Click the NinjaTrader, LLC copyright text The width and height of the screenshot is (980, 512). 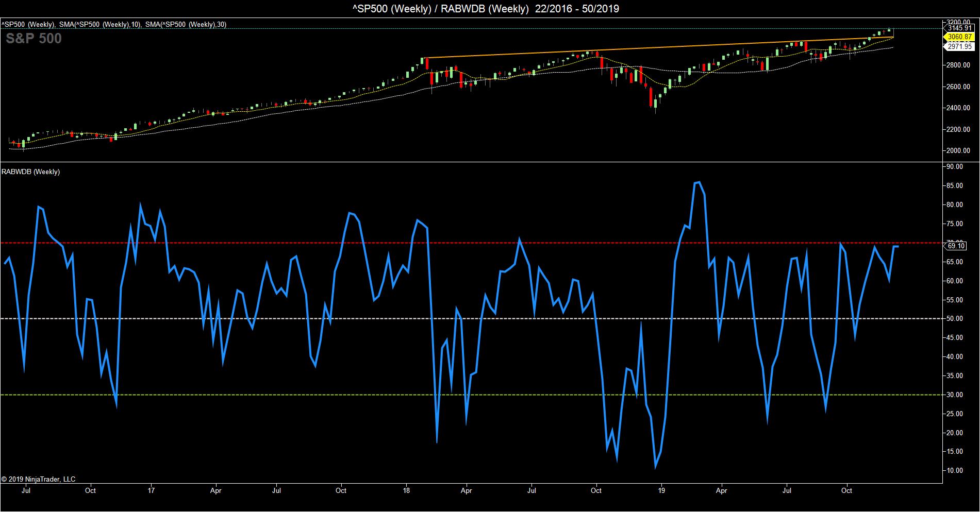(38, 480)
